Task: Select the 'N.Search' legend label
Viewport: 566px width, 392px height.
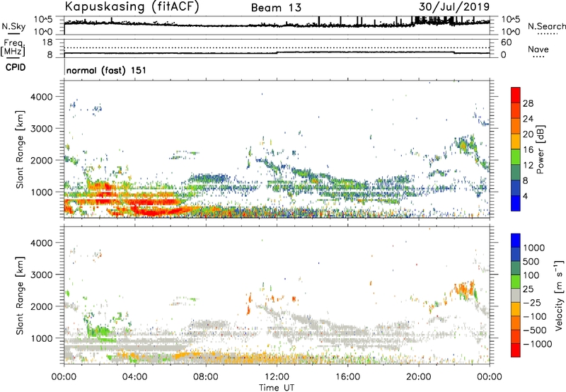Action: [547, 26]
